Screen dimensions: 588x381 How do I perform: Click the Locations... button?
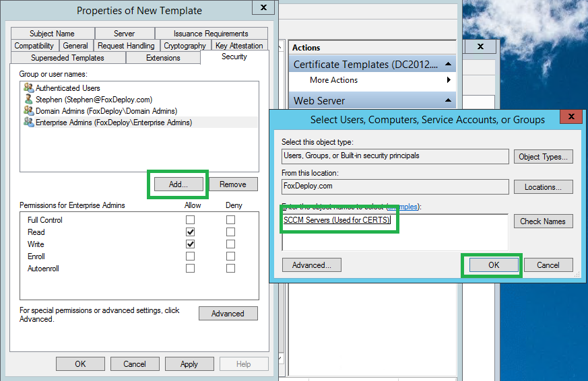[543, 187]
